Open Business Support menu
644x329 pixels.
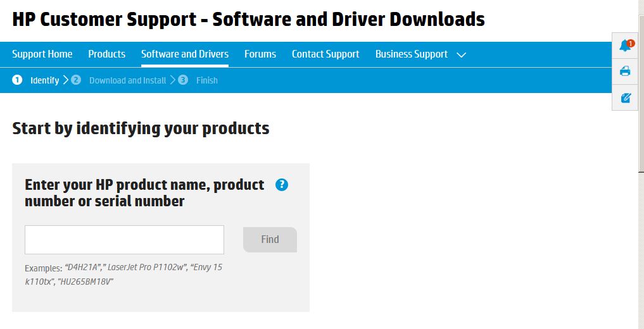(x=412, y=54)
